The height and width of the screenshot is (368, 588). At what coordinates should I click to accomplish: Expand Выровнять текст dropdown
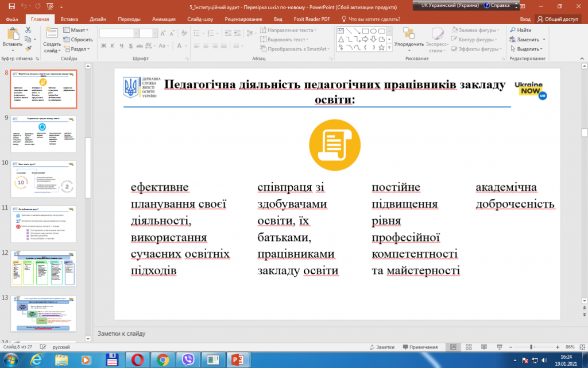pyautogui.click(x=284, y=40)
